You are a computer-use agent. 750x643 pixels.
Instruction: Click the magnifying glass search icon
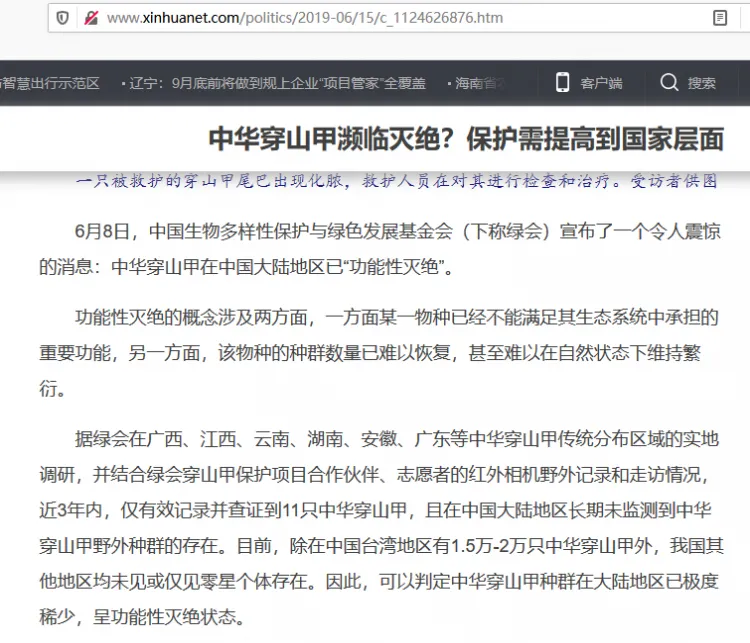pos(669,83)
